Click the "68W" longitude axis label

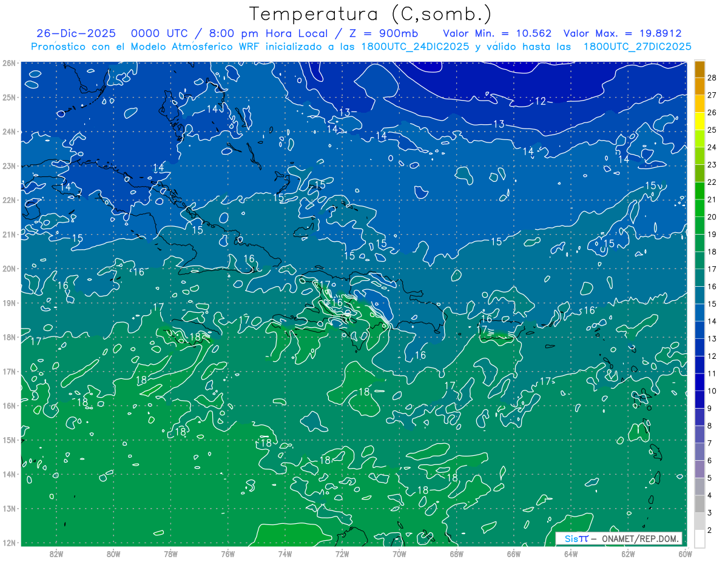coord(457,554)
